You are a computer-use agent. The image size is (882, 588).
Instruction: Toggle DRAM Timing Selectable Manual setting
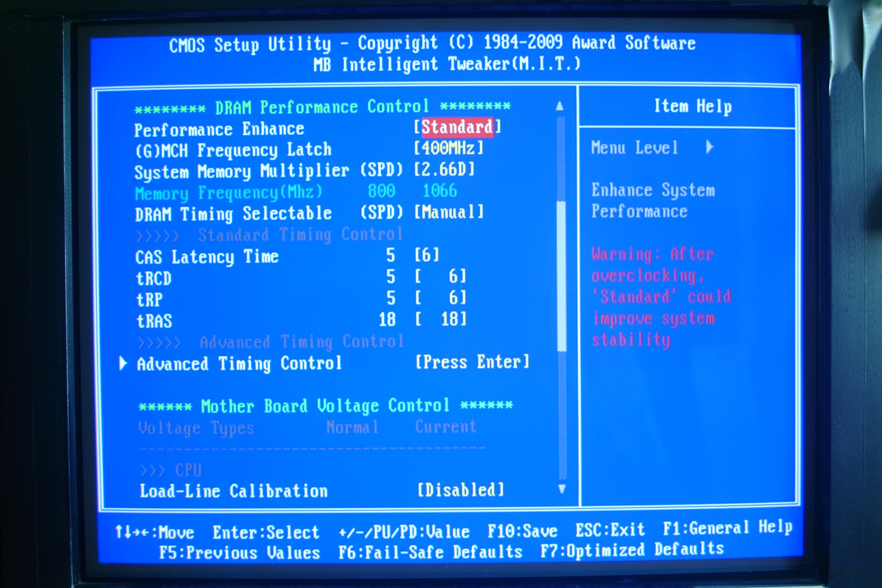pos(449,212)
